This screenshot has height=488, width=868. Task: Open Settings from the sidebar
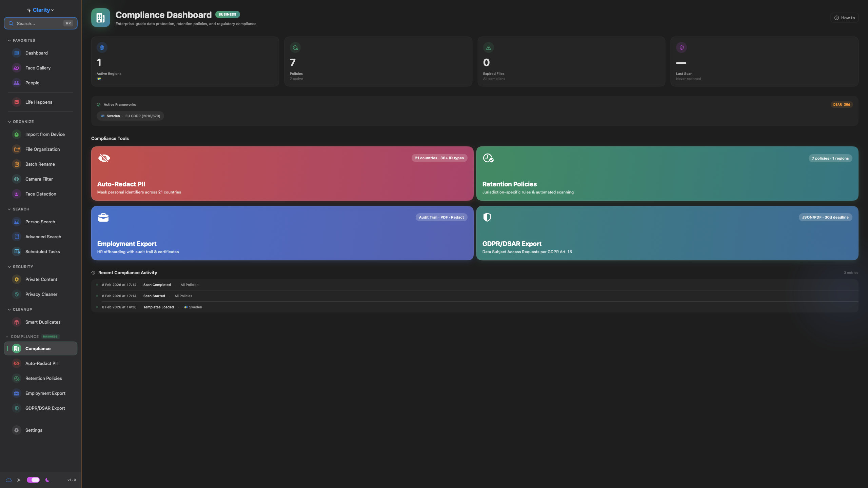[33, 430]
